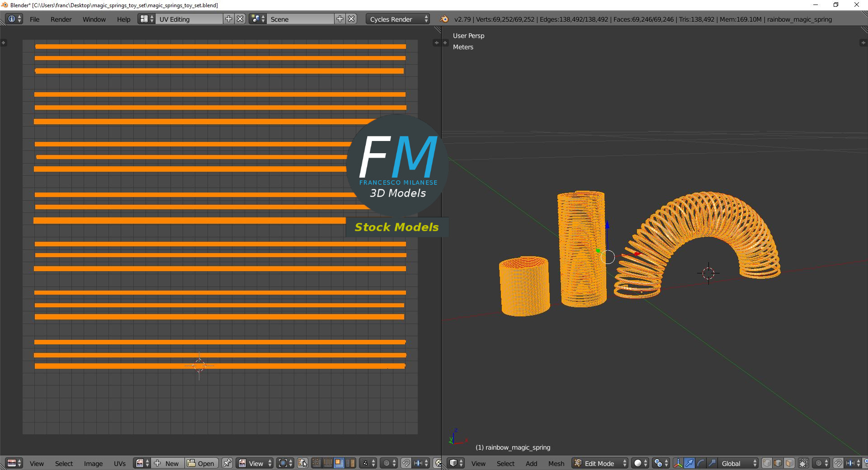Toggle UV snapping magnet
The width and height of the screenshot is (868, 470).
coord(406,463)
